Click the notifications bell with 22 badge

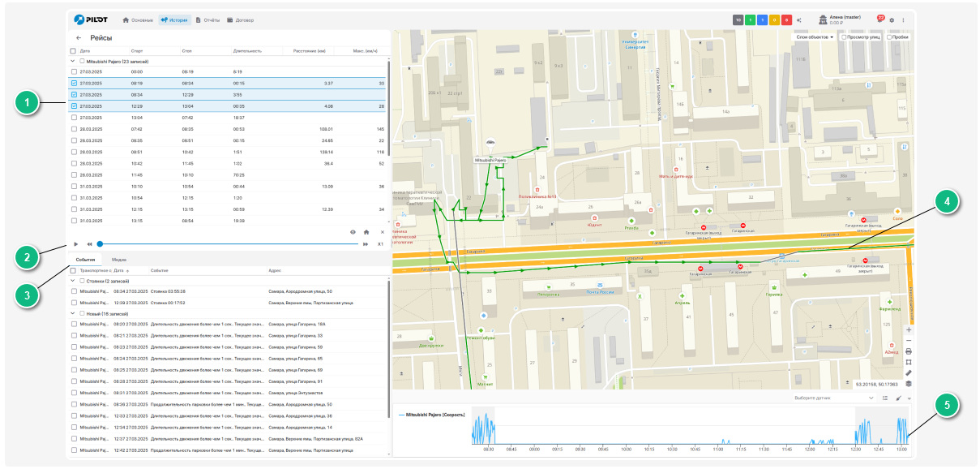879,19
